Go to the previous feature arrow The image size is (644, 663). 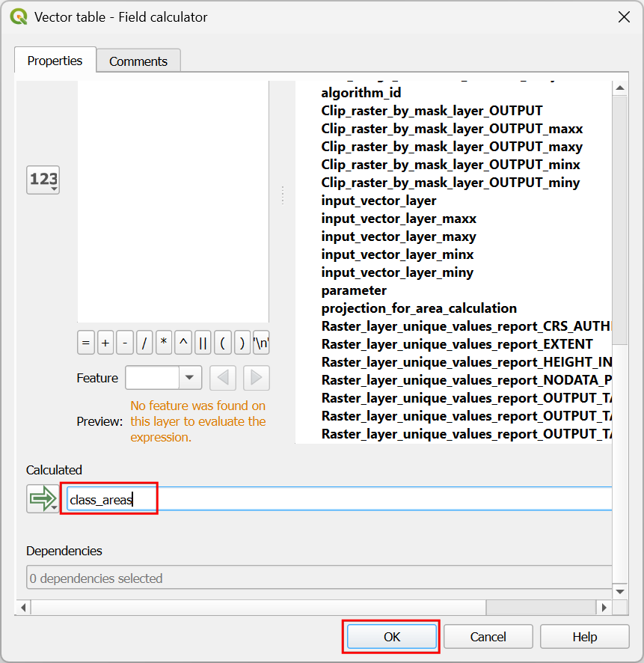point(223,378)
